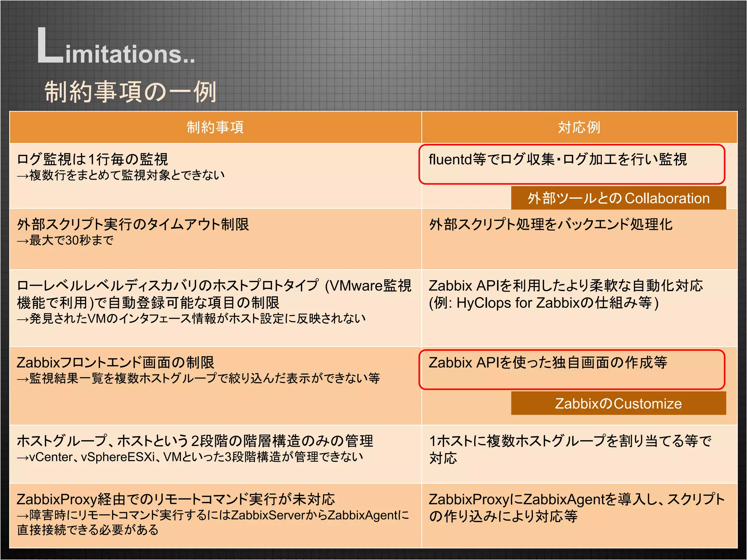
Task: Select the '制約事項' column header
Action: [215, 127]
